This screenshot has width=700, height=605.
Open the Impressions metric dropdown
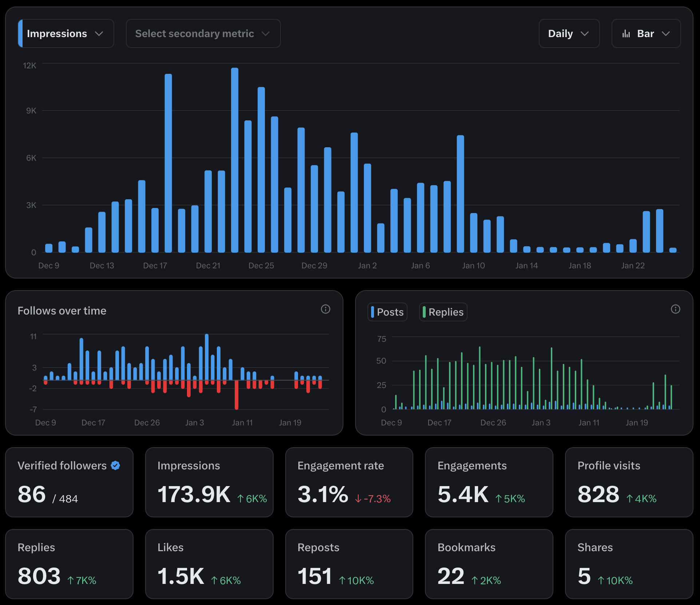click(x=65, y=33)
